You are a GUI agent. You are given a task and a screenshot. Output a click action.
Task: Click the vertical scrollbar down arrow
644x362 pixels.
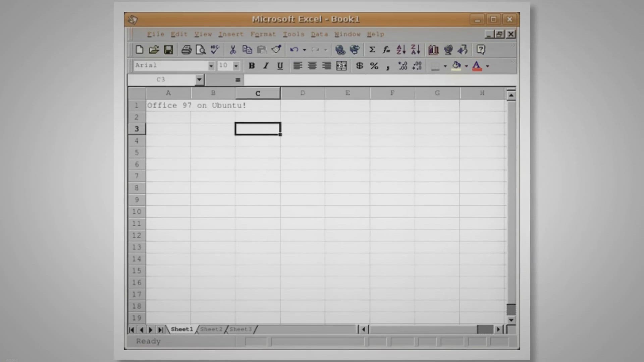[x=511, y=320]
